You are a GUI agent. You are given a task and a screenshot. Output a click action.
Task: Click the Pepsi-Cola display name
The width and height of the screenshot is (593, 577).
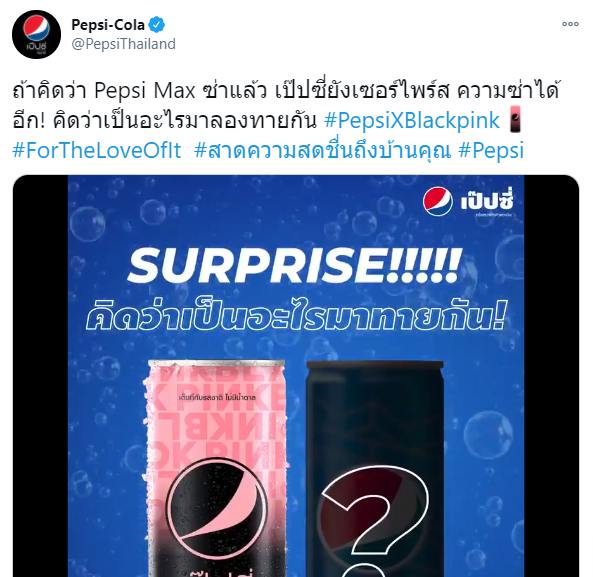tap(108, 25)
